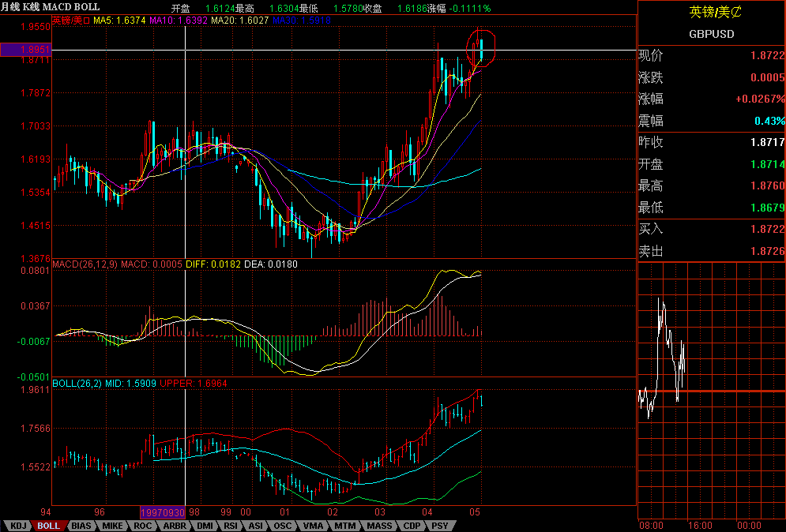Viewport: 786px width, 532px height.
Task: Select the BOLL tab in bottom indicator bar
Action: 49,526
